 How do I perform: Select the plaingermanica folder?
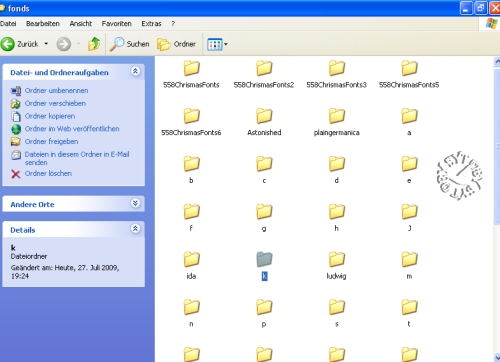tap(337, 122)
